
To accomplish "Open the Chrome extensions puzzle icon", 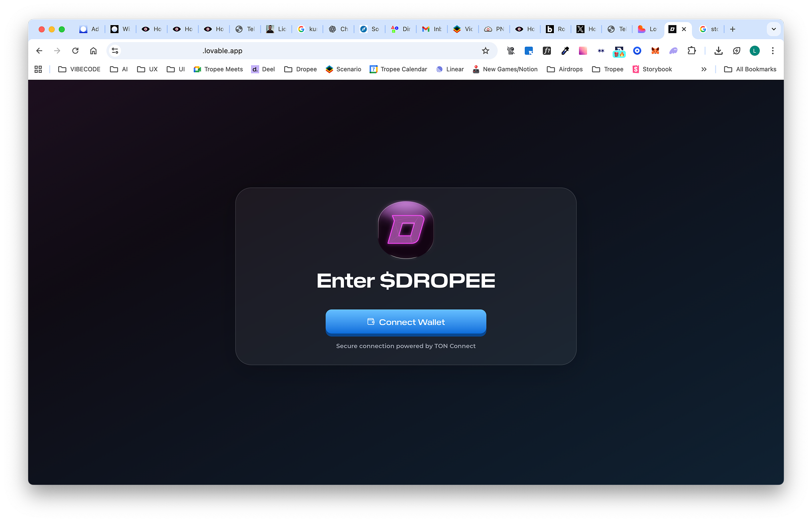I will click(691, 51).
